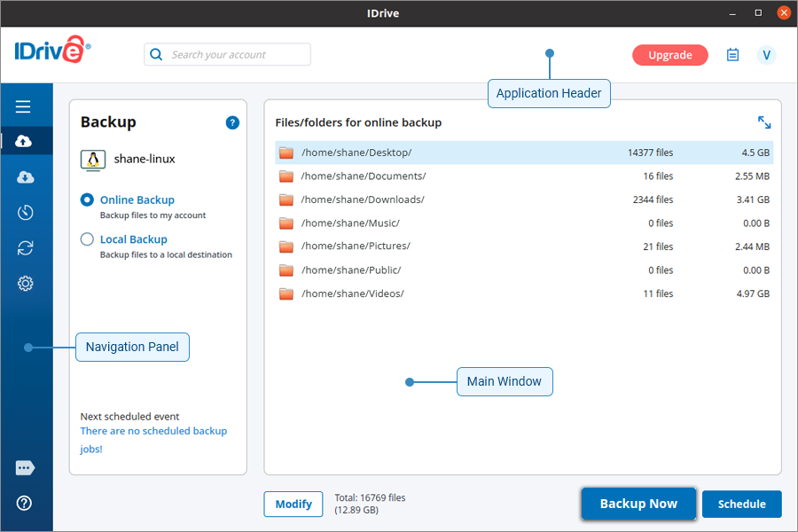Click the Backup help info icon

click(232, 123)
